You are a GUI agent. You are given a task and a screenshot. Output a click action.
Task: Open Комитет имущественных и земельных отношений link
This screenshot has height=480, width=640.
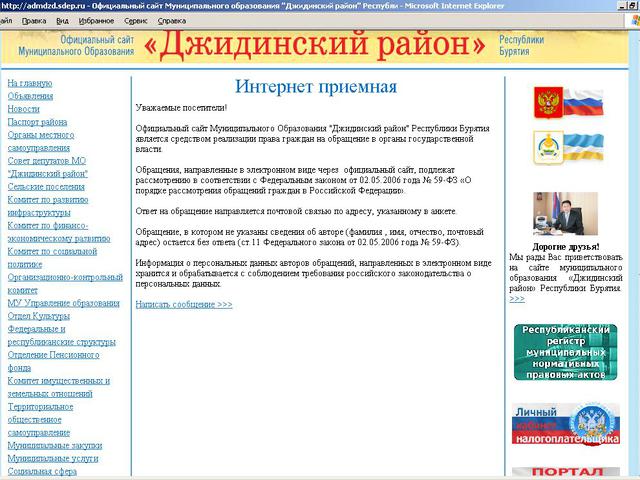pyautogui.click(x=58, y=387)
